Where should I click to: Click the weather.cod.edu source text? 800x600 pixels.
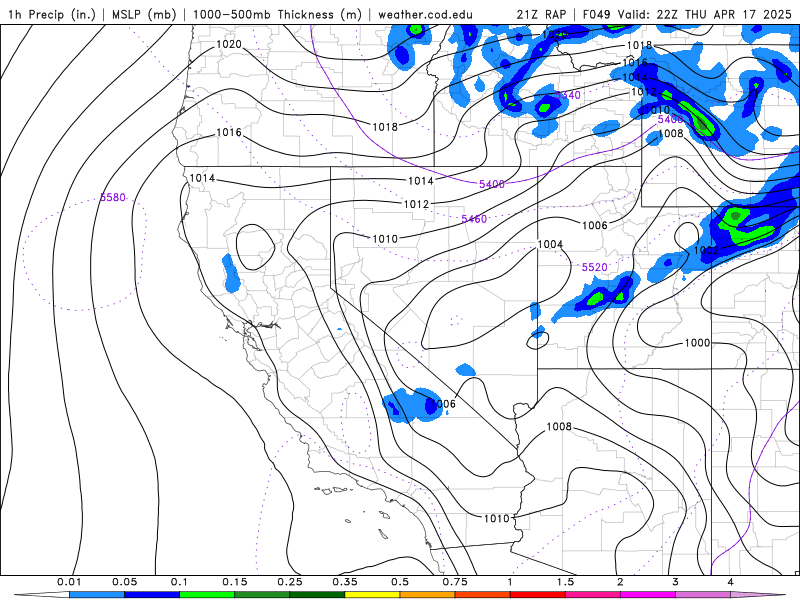425,14
